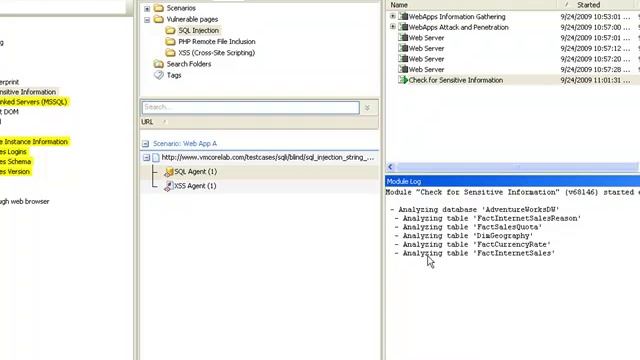640x360 pixels.
Task: Select the WebApps Attack and Penetration row text
Action: 459,27
